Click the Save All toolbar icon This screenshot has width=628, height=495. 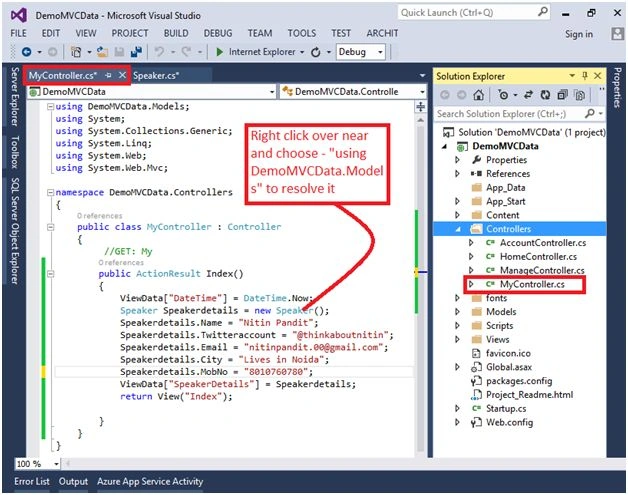point(137,52)
